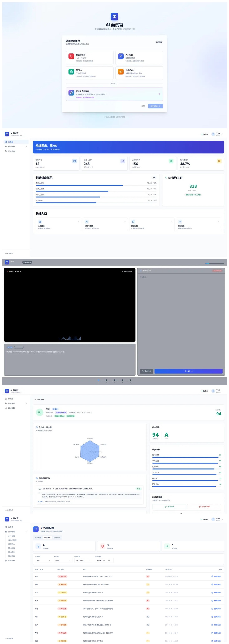The height and width of the screenshot is (644, 229).
Task: Open 现场面试 in the sidebar submenu
Action: point(11,556)
